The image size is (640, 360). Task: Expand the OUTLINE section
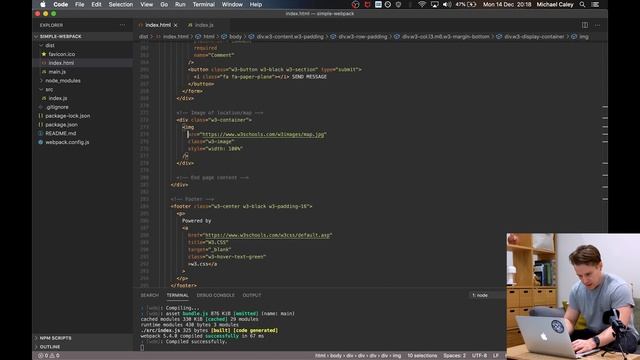[x=50, y=347]
